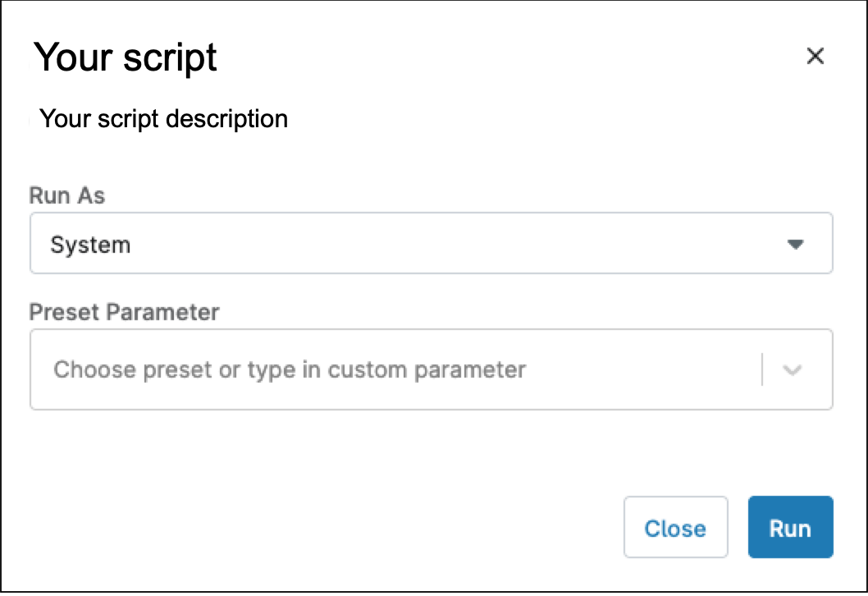Click the 'Your script' dialog title
The image size is (868, 596).
pyautogui.click(x=126, y=57)
